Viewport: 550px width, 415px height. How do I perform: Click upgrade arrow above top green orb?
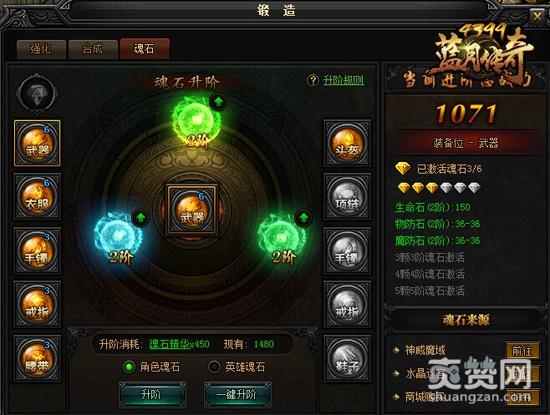(219, 102)
